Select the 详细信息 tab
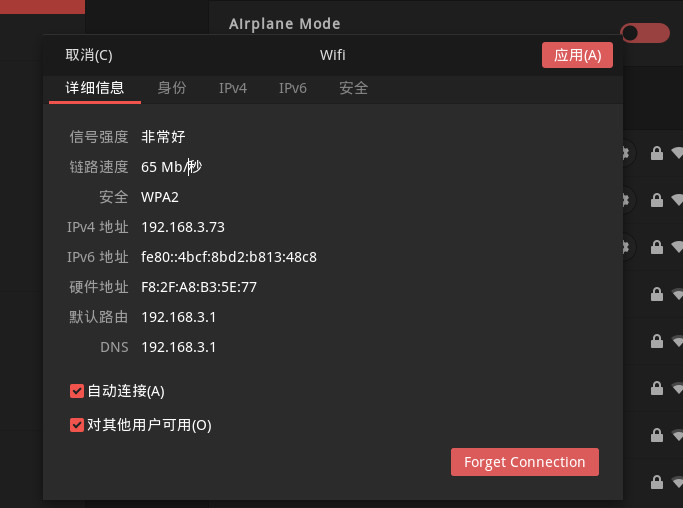The height and width of the screenshot is (508, 683). (x=95, y=88)
